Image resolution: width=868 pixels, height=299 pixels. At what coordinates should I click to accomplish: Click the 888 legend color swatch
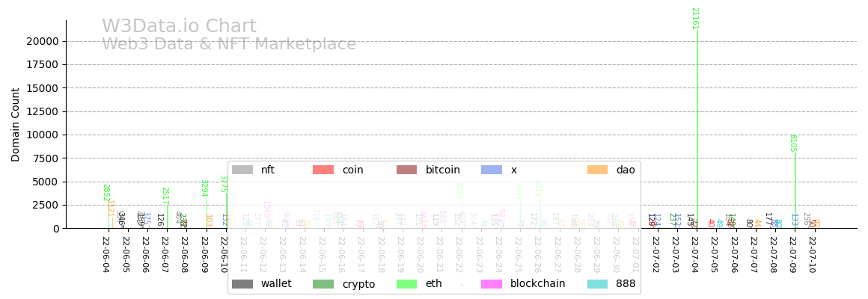(598, 284)
